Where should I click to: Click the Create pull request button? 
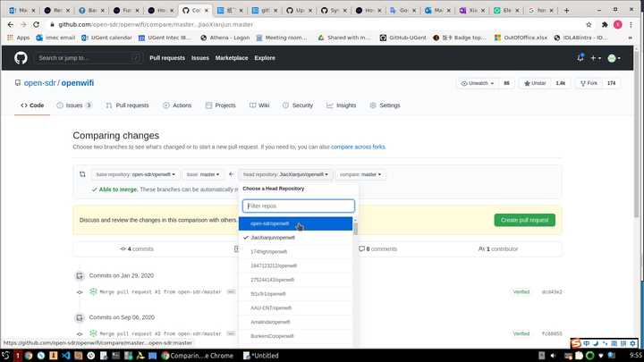[x=524, y=220]
